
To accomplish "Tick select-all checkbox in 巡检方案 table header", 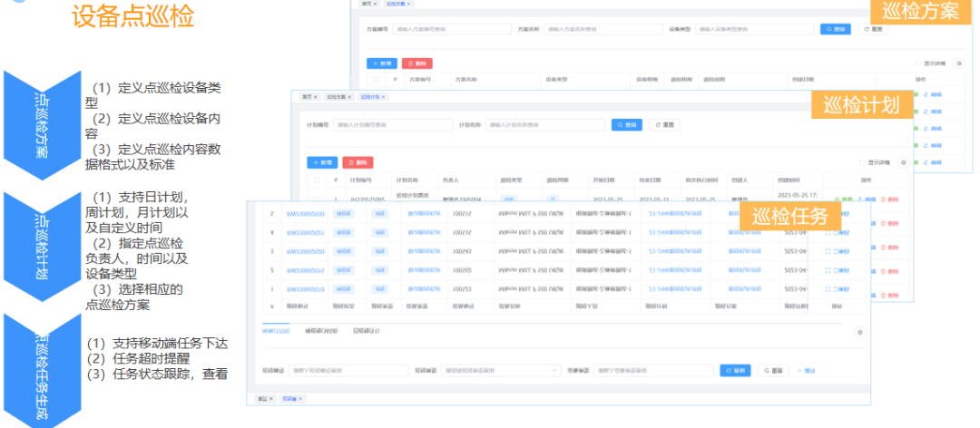I will click(377, 80).
